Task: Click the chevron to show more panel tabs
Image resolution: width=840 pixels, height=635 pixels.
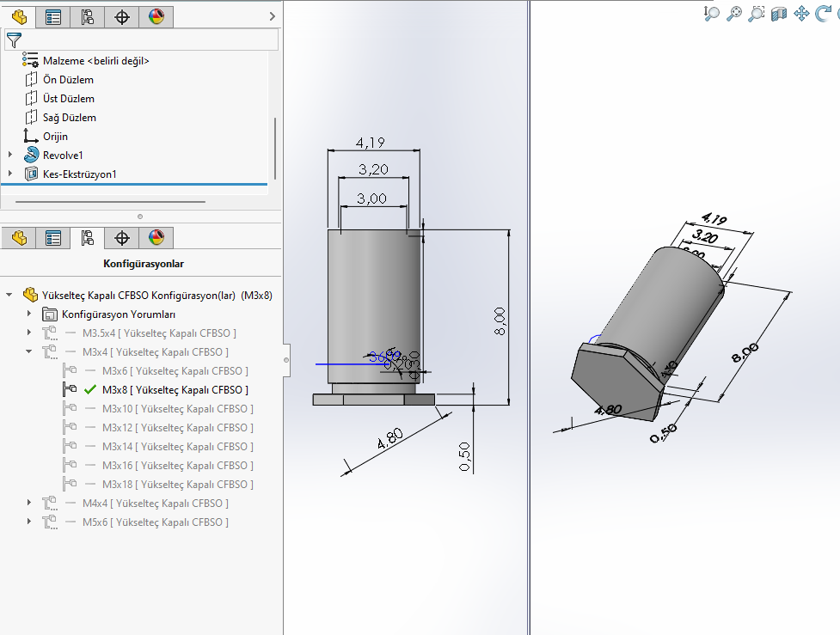Action: click(x=273, y=16)
